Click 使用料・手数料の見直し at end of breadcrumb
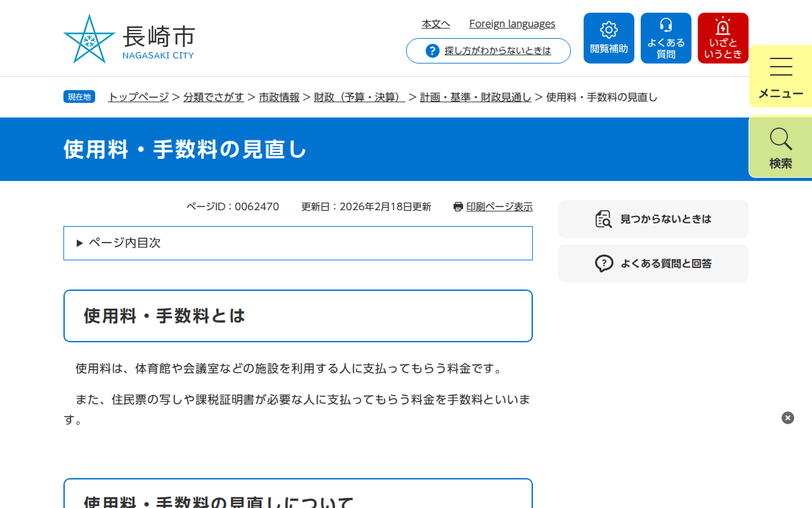 [602, 97]
